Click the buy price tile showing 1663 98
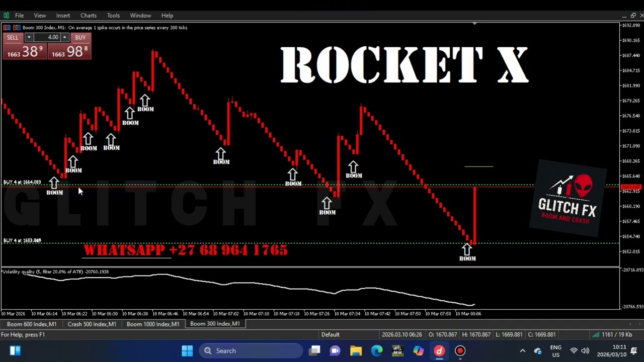 click(x=69, y=51)
